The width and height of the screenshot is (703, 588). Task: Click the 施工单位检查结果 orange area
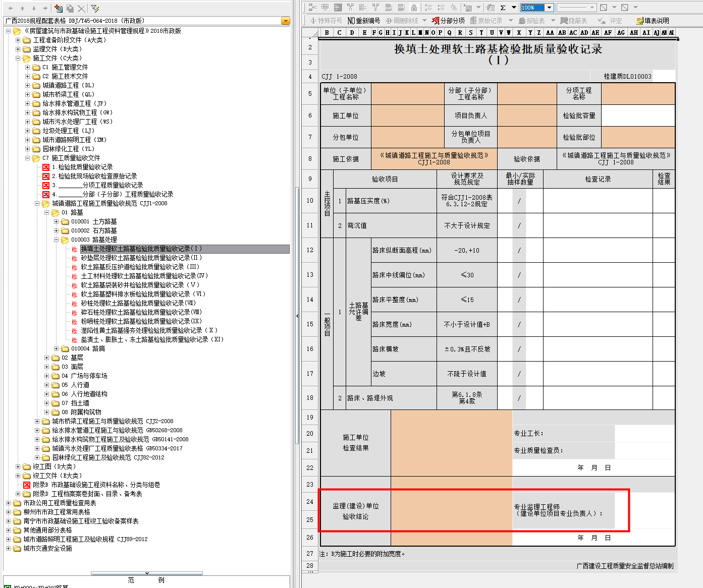pos(452,443)
